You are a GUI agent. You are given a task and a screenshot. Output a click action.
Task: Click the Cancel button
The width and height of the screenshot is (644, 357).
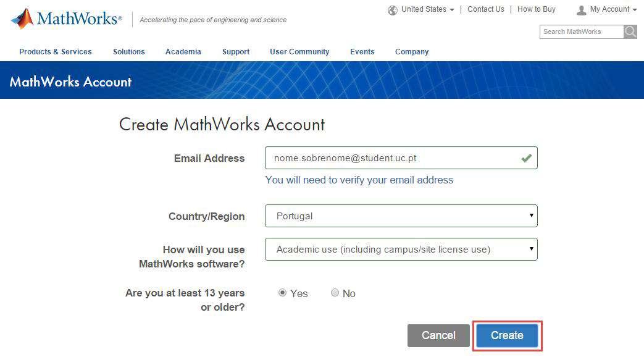point(438,335)
